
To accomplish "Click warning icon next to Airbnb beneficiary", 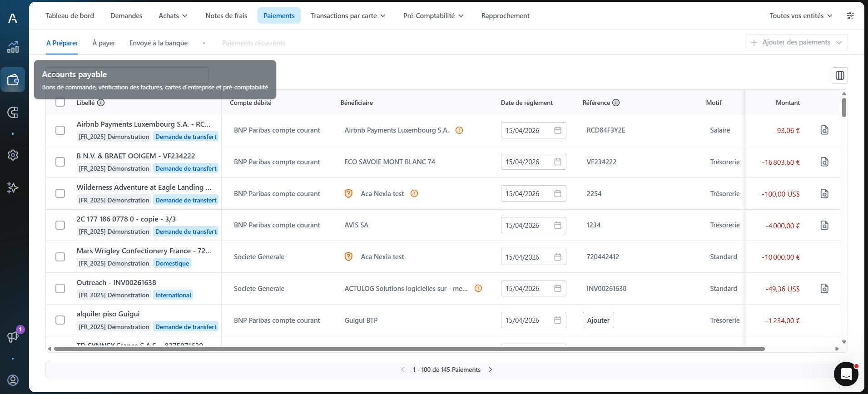I will [459, 130].
